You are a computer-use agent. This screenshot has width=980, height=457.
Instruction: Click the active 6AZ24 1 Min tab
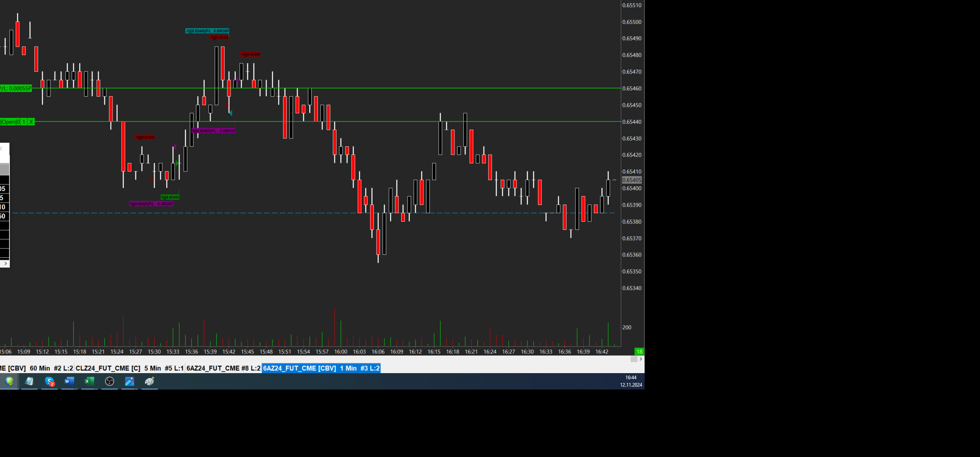[x=321, y=368]
